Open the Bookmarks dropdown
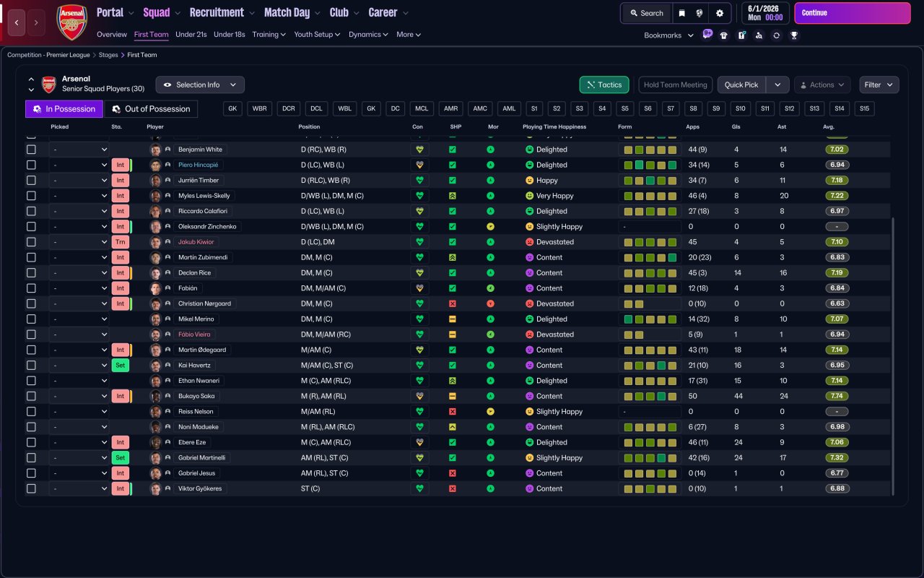 pos(668,35)
